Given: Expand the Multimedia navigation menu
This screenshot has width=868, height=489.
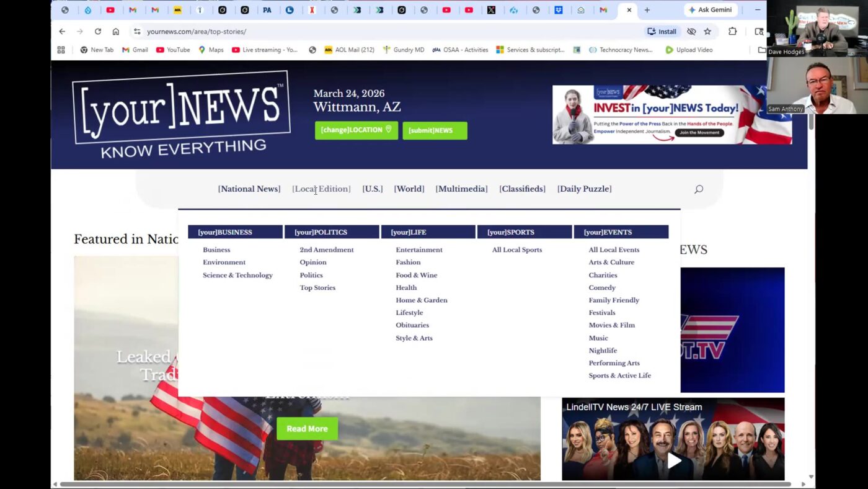Looking at the screenshot, I should tap(461, 189).
